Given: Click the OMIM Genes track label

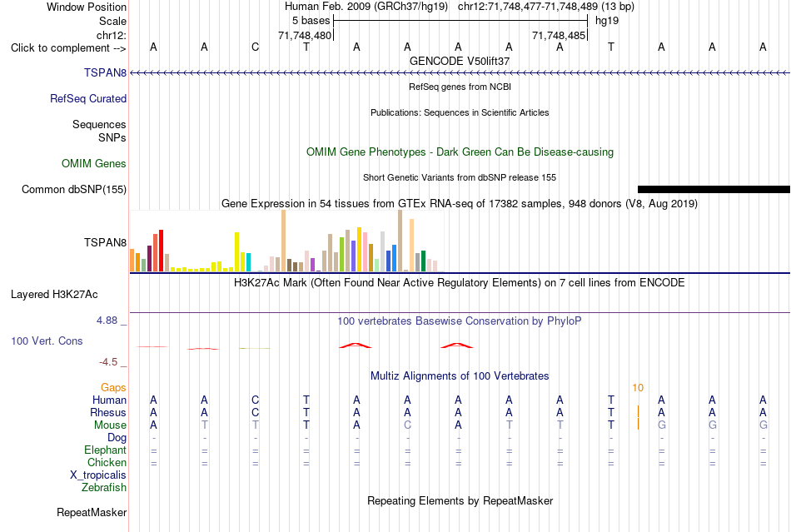Looking at the screenshot, I should [x=94, y=163].
